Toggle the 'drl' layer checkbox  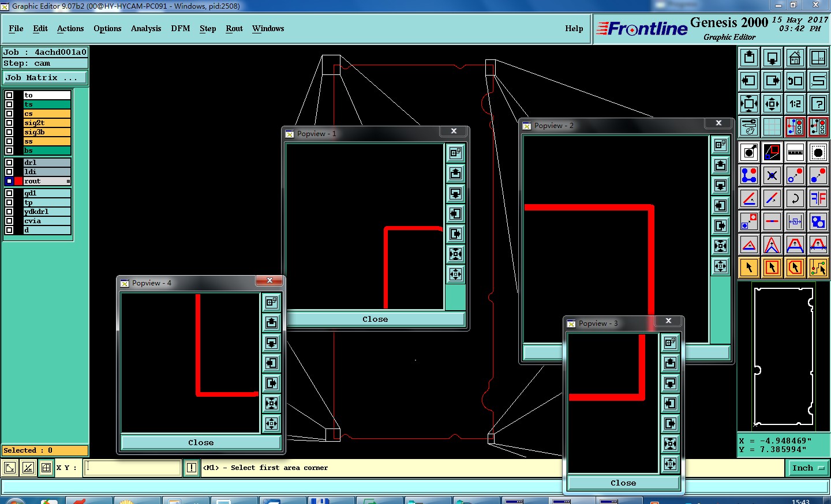(x=9, y=163)
